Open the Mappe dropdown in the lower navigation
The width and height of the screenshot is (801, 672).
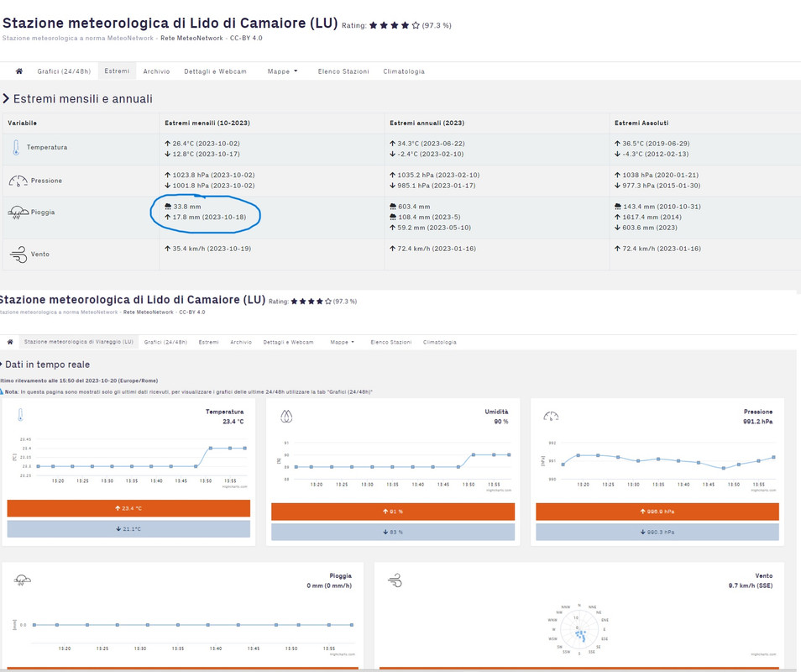342,343
